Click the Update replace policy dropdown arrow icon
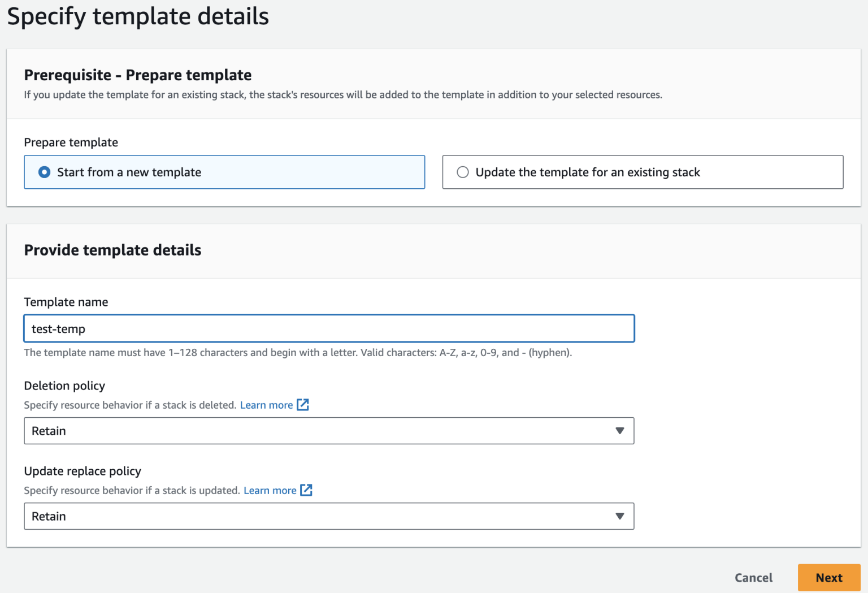This screenshot has height=593, width=868. click(x=620, y=516)
